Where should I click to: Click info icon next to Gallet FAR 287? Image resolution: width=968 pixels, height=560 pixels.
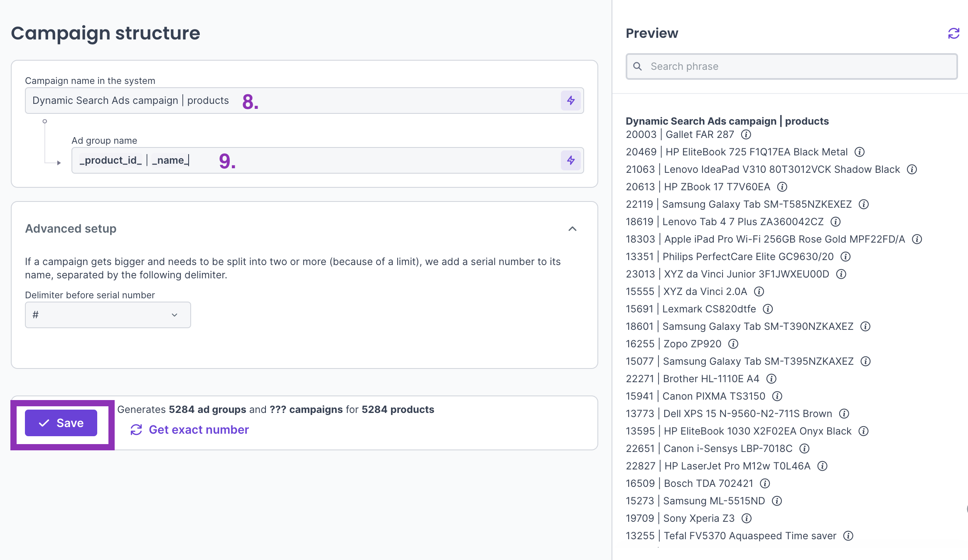(746, 135)
